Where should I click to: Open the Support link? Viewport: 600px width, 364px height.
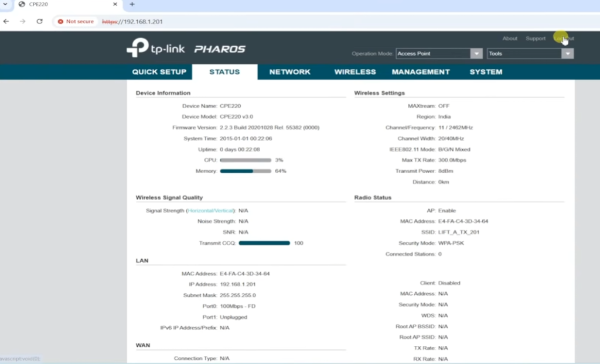click(x=536, y=39)
